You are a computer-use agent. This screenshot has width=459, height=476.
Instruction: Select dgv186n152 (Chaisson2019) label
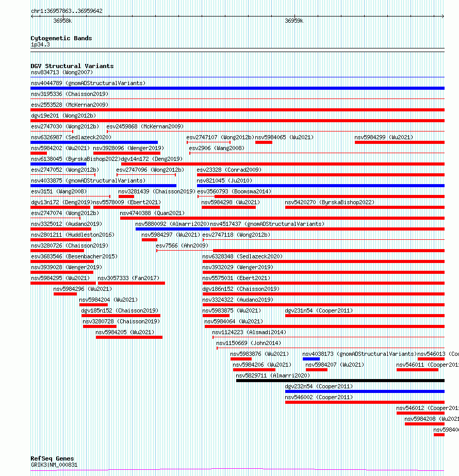coord(241,289)
